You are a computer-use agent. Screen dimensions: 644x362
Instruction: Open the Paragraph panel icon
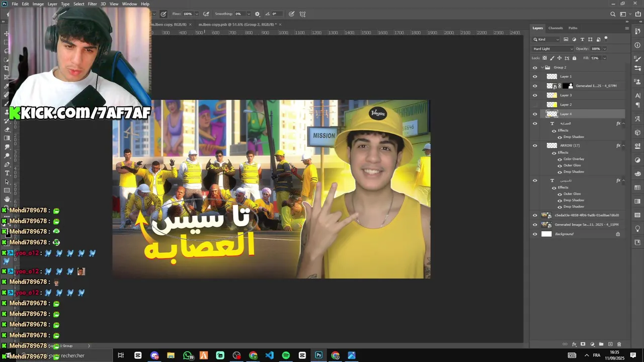638,105
